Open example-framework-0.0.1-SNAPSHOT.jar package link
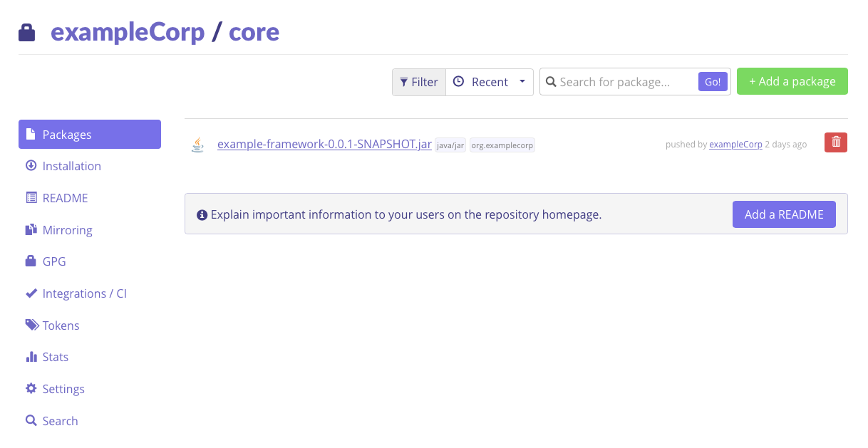The height and width of the screenshot is (448, 868). tap(324, 144)
